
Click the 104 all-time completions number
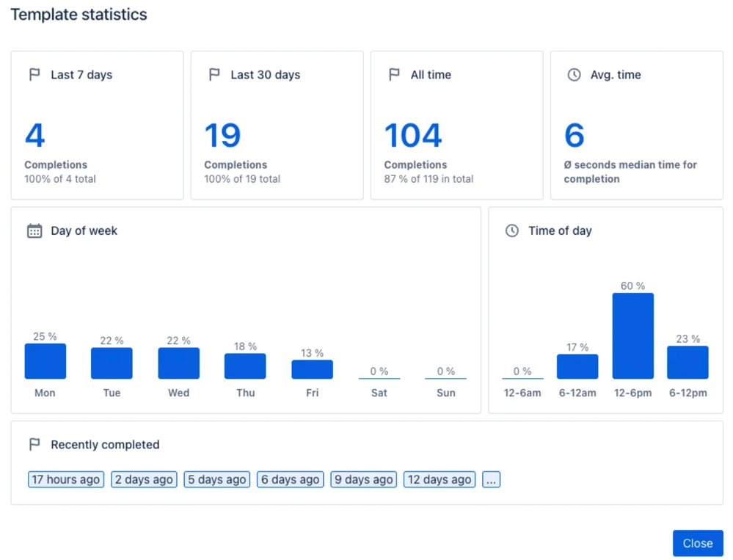[413, 136]
